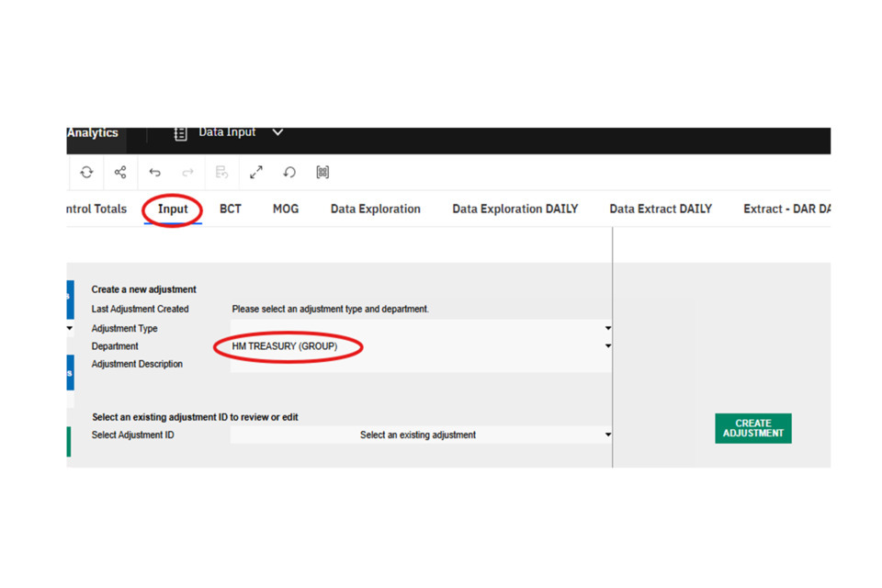
Task: Expand the Select Adjustment ID dropdown
Action: (607, 435)
